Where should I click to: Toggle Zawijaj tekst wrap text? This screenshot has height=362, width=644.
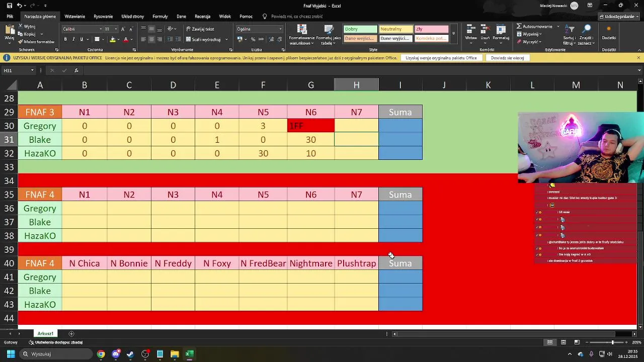pos(200,29)
